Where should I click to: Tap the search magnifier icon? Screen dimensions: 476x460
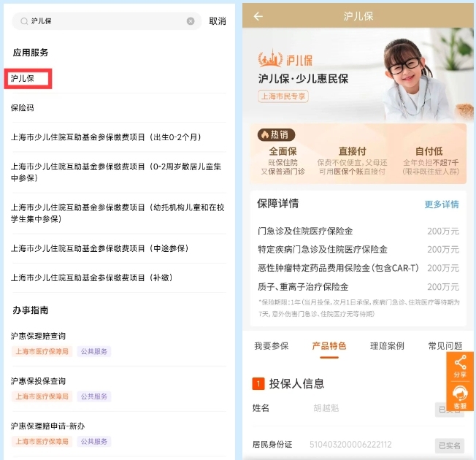tap(24, 21)
